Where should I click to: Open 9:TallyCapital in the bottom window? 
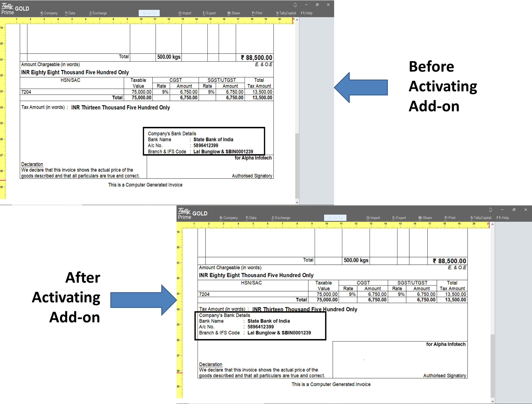481,218
